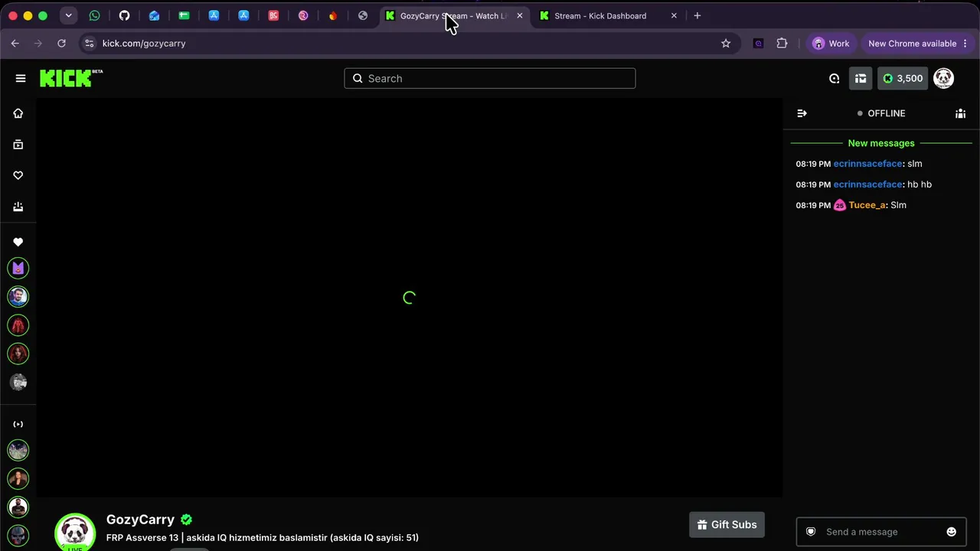This screenshot has height=551, width=980.
Task: Focus the Kick Search field
Action: [x=490, y=78]
